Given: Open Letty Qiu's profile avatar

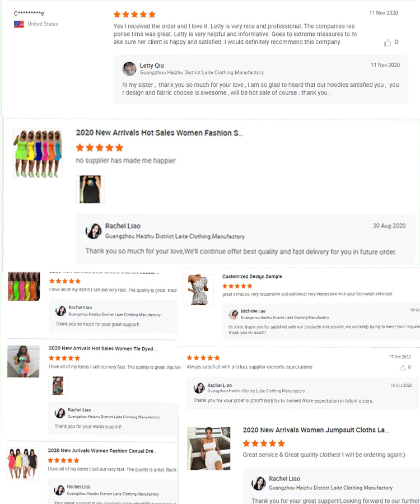Looking at the screenshot, I should point(129,69).
